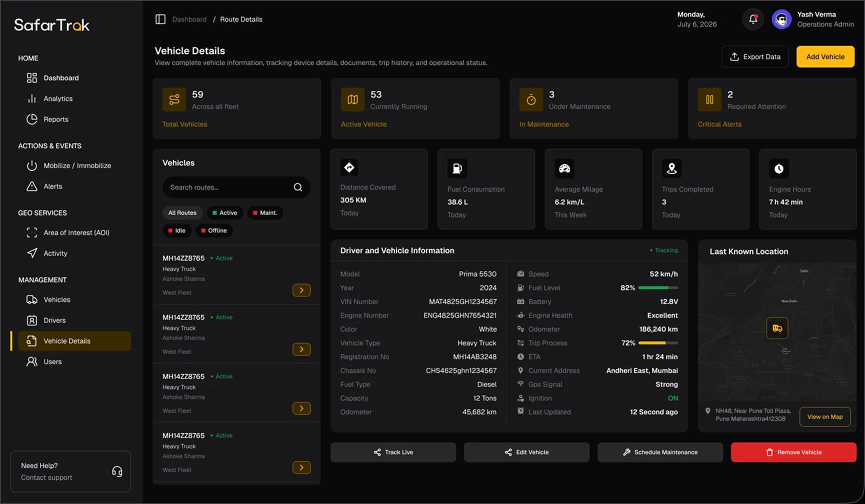Expand the third MH14ZZ8765 vehicle arrow
Viewport: 865px width, 504px height.
[301, 408]
